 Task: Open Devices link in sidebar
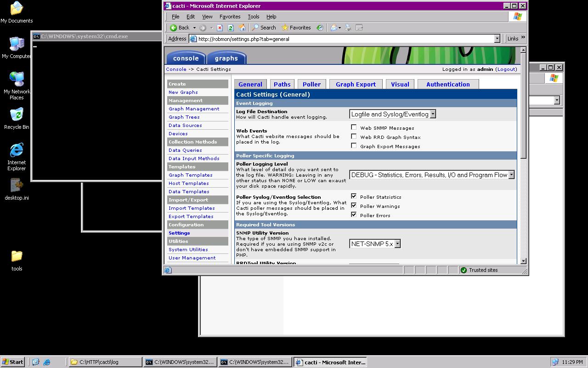pos(178,134)
